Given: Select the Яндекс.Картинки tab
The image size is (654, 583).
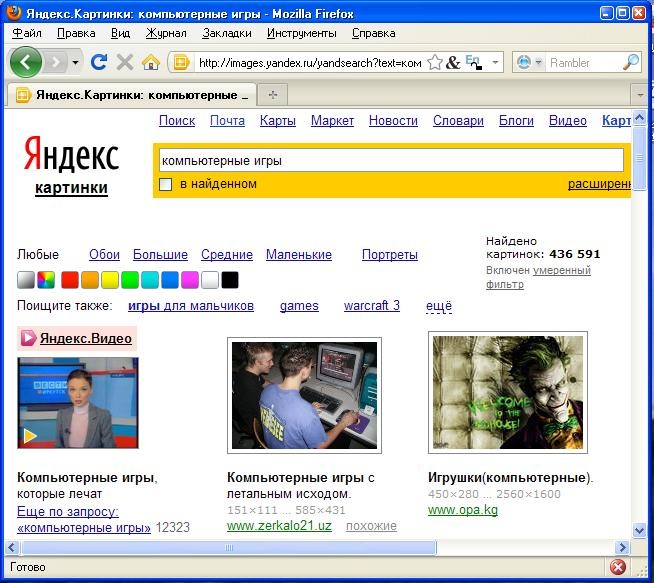Looking at the screenshot, I should click(x=131, y=95).
